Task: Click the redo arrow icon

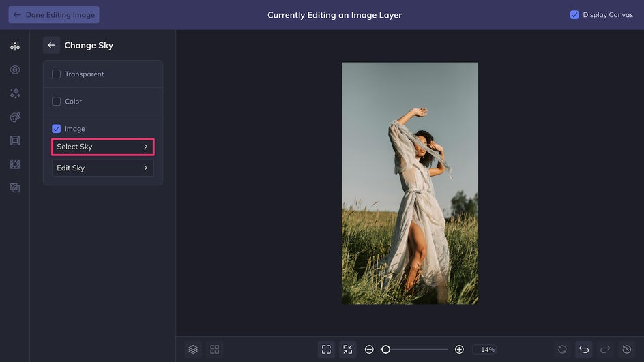Action: pos(605,349)
